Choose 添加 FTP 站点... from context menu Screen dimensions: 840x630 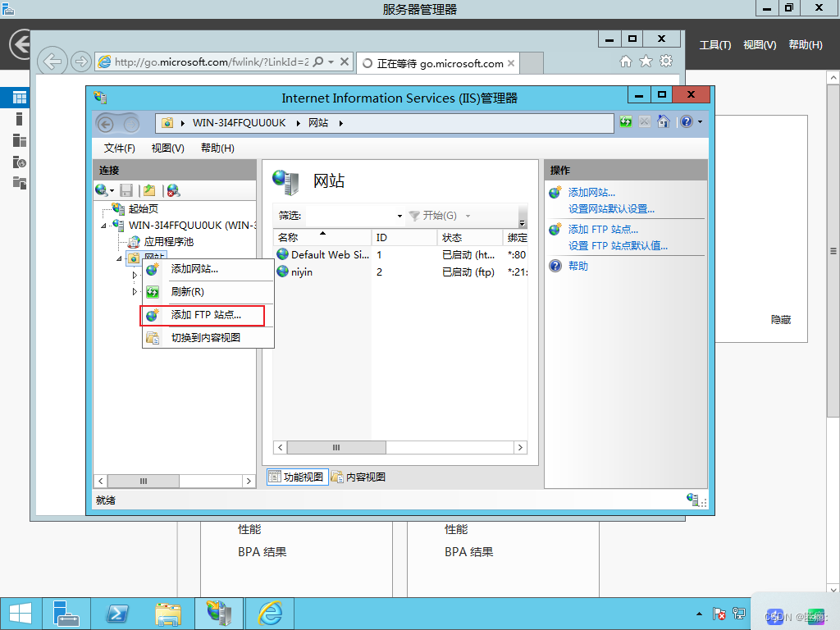pos(208,315)
